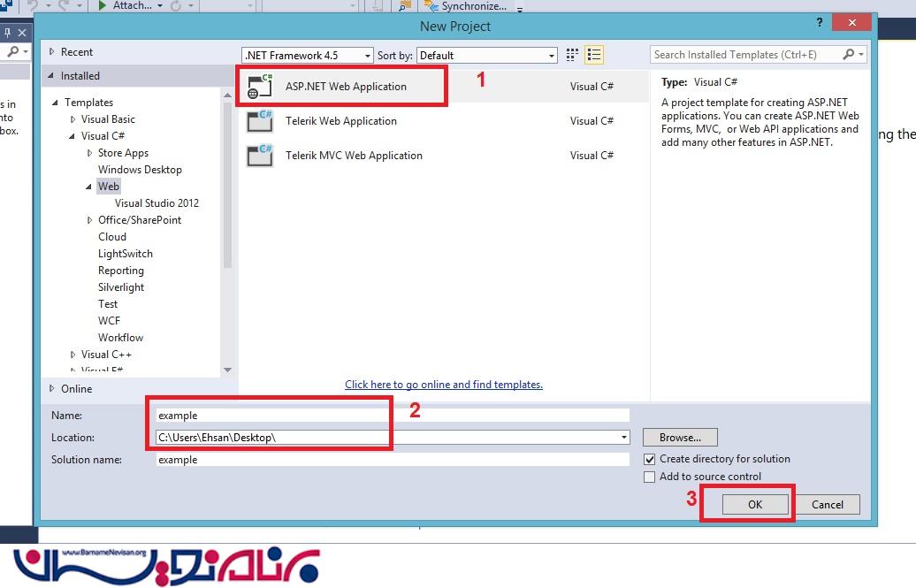This screenshot has height=588, width=916.
Task: Click OK to create the project
Action: (755, 504)
